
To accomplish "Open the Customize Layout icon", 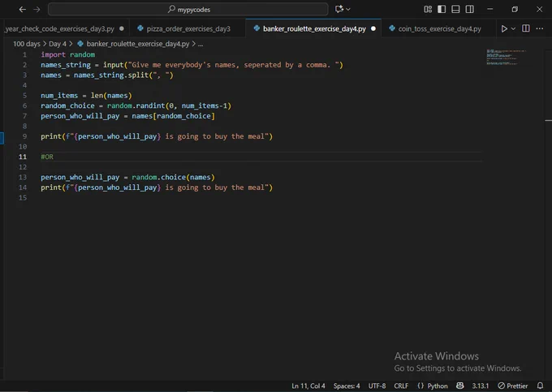I will pyautogui.click(x=428, y=9).
